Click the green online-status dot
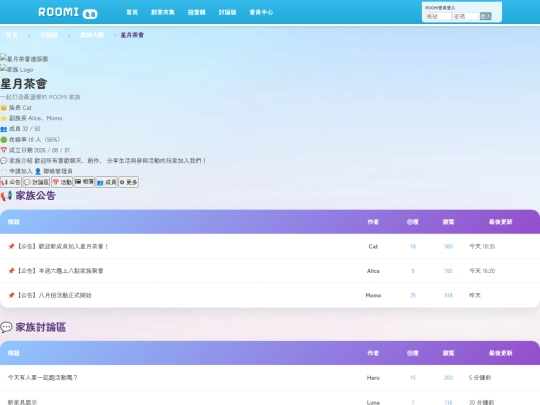 coord(4,139)
